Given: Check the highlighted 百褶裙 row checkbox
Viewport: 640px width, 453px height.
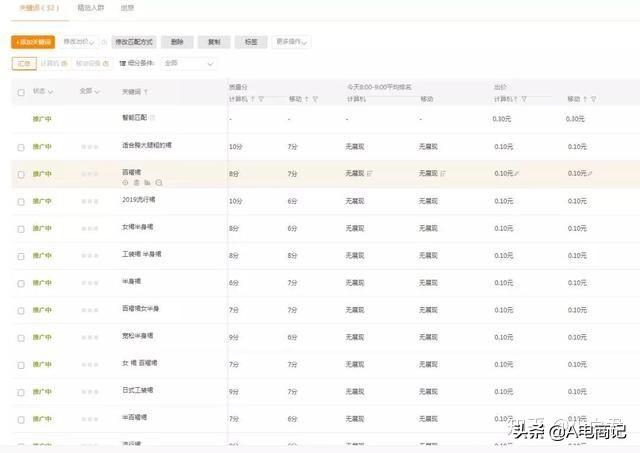Looking at the screenshot, I should (21, 175).
